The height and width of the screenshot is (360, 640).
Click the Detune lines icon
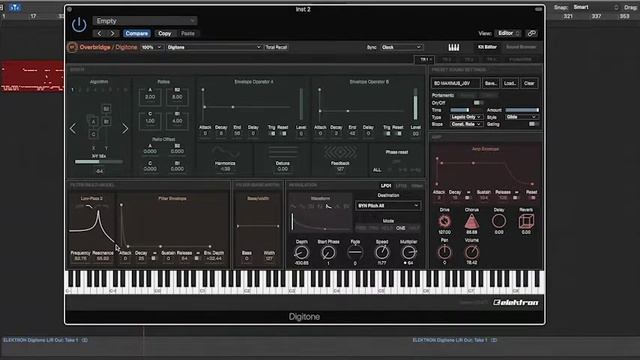click(x=282, y=152)
